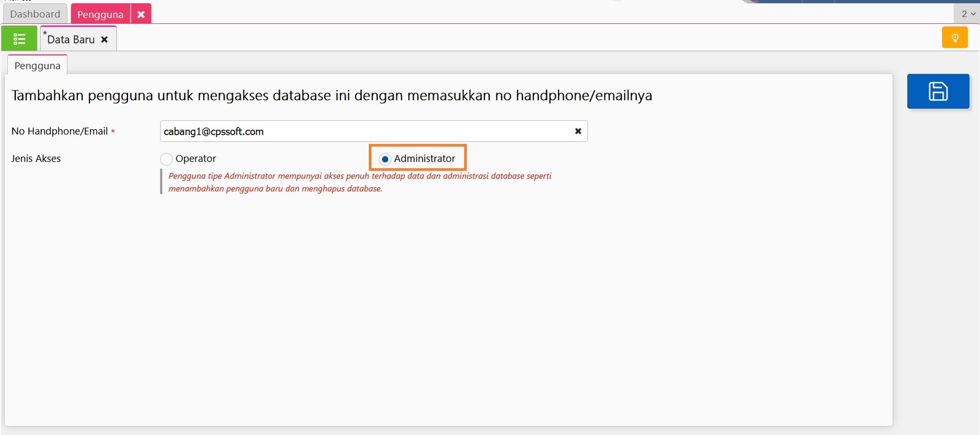Click the 'Operator' option label text

point(195,159)
